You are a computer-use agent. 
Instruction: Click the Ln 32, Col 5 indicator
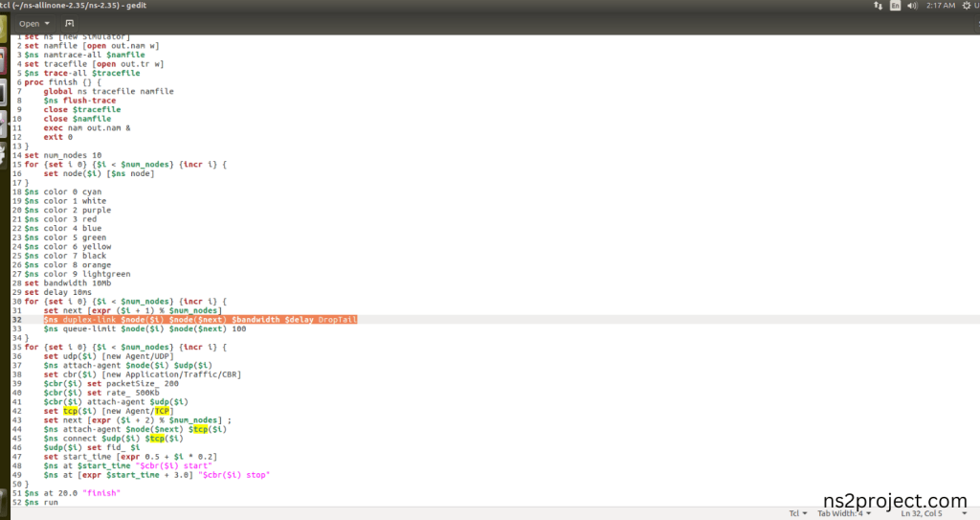pos(922,513)
